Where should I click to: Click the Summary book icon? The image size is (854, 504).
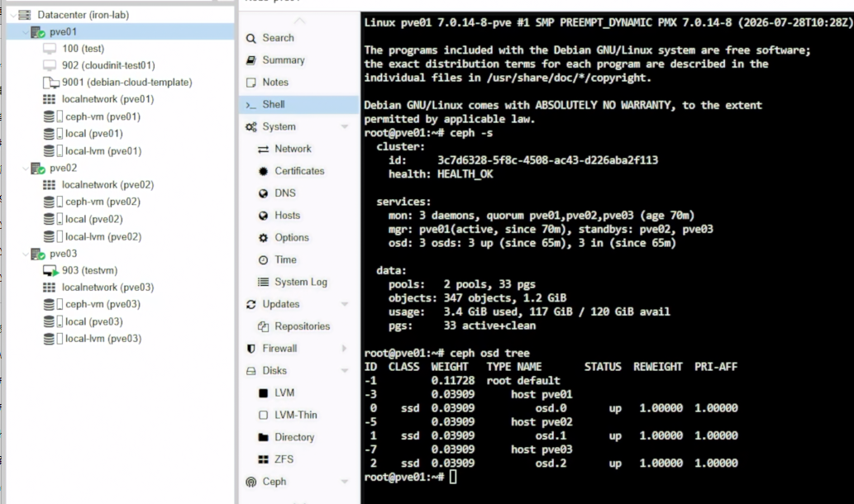click(x=251, y=59)
